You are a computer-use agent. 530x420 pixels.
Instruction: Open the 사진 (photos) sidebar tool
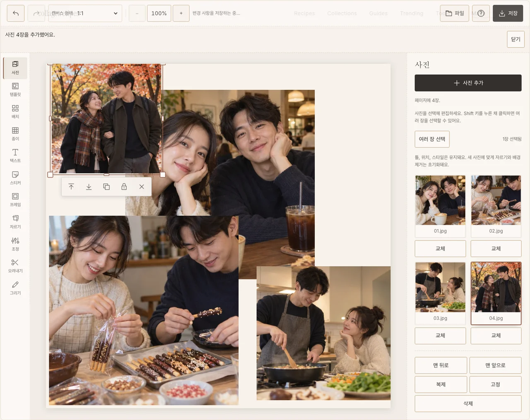click(15, 68)
